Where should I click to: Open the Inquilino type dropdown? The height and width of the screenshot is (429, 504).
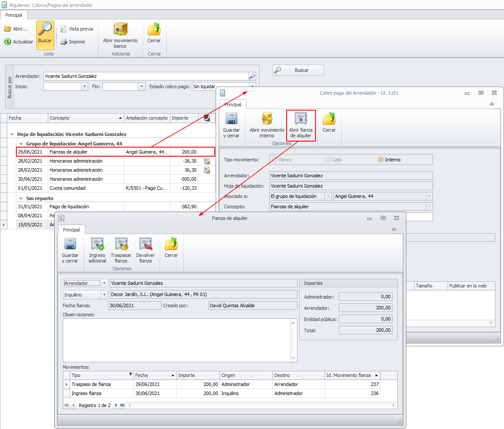[x=104, y=295]
